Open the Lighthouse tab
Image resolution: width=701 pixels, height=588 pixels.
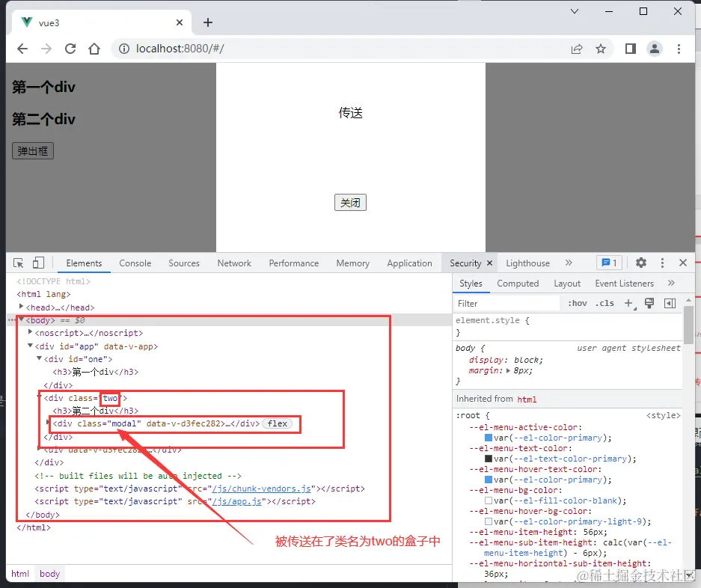pyautogui.click(x=527, y=263)
